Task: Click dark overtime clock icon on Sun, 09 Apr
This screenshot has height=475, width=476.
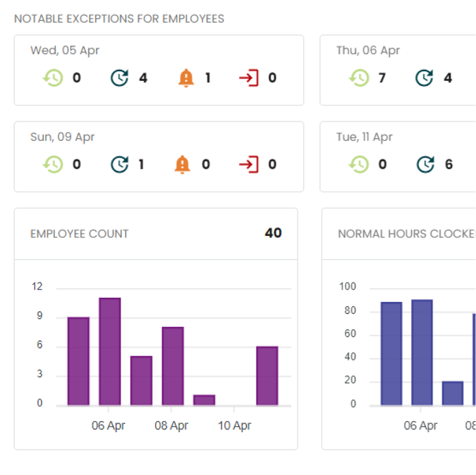Action: (x=119, y=164)
